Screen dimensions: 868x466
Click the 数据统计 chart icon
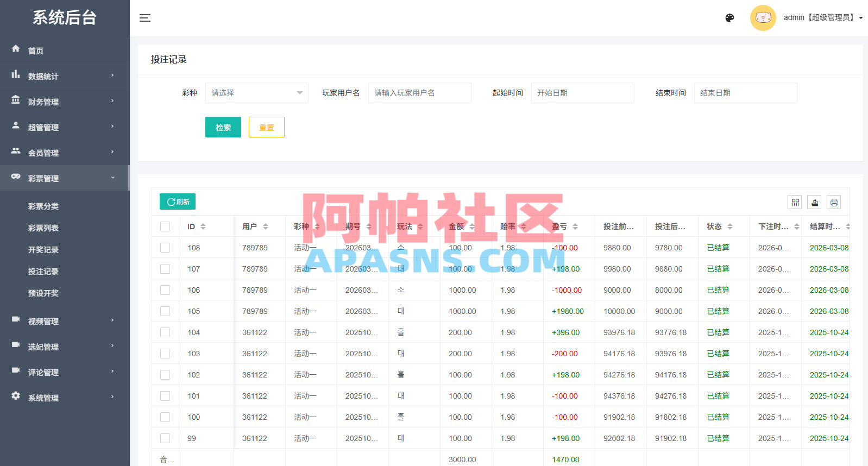coord(16,74)
